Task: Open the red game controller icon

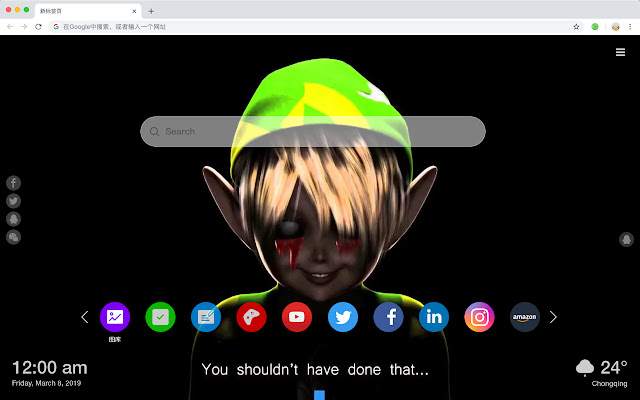Action: coord(251,317)
